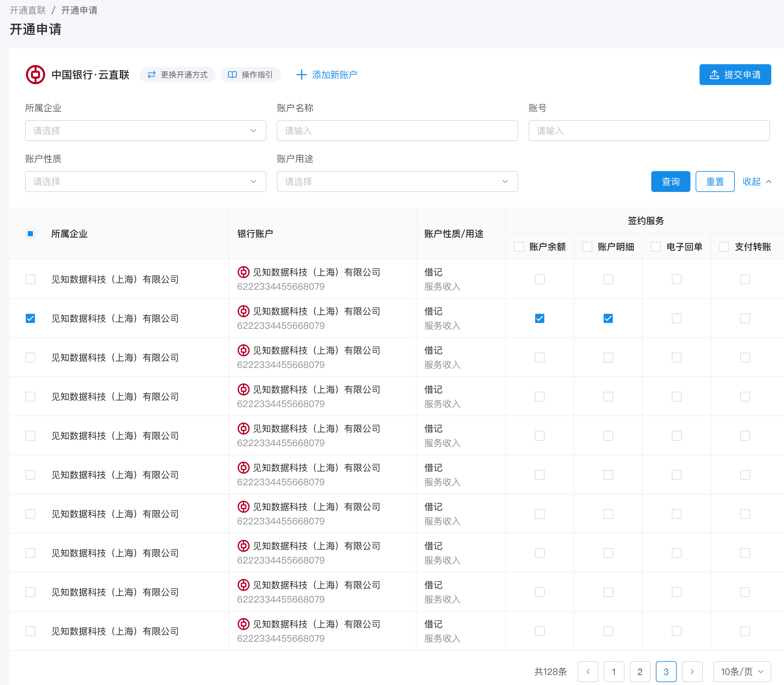Image resolution: width=784 pixels, height=685 pixels.
Task: Click the 查询 search button
Action: pos(671,182)
